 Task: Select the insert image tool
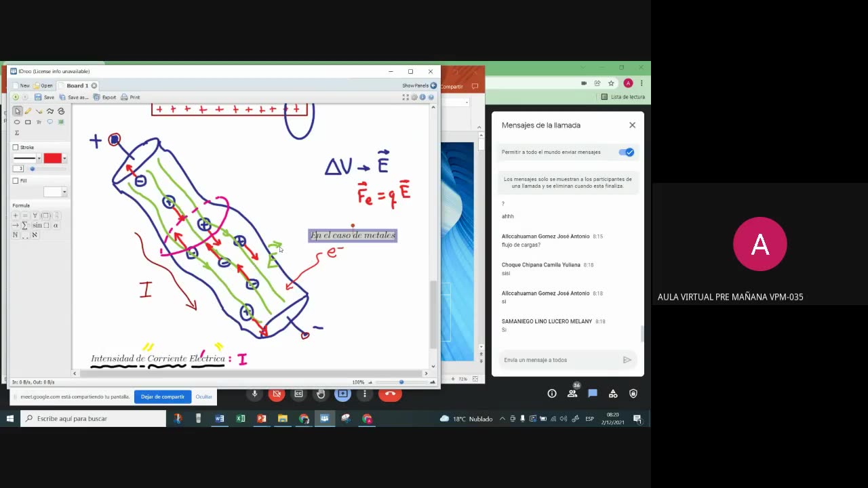coord(60,122)
